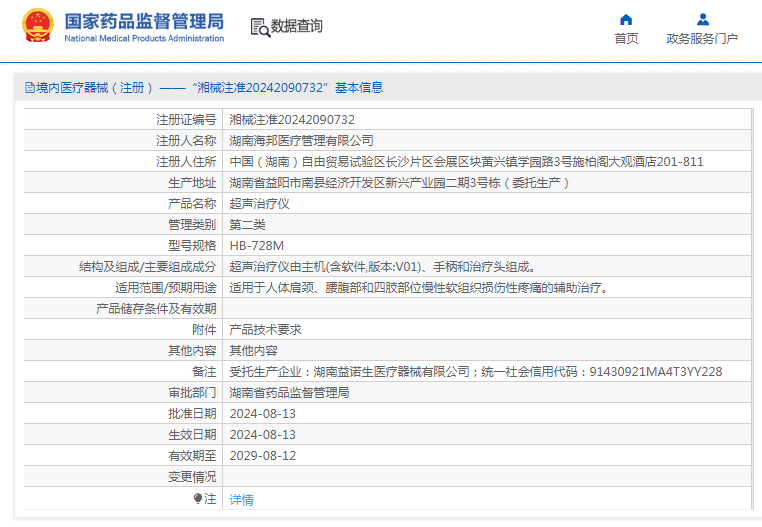This screenshot has height=527, width=762.
Task: Open the 首页 menu item
Action: pos(626,38)
